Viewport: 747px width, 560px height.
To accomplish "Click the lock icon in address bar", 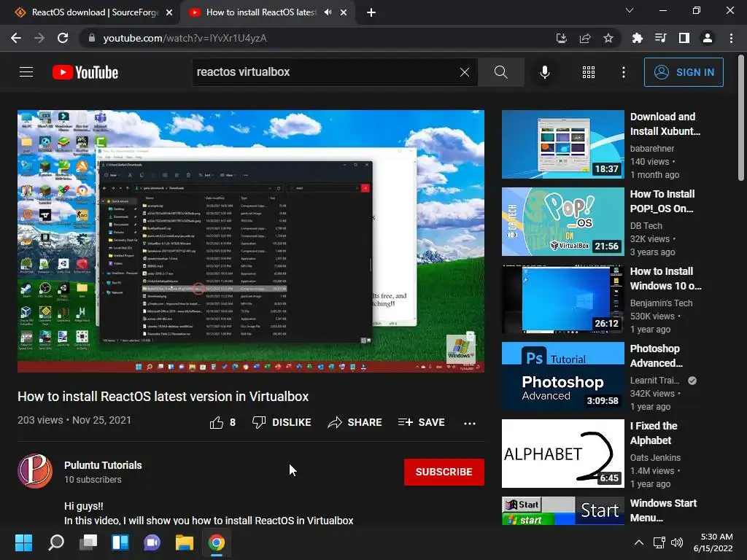I will tap(92, 38).
